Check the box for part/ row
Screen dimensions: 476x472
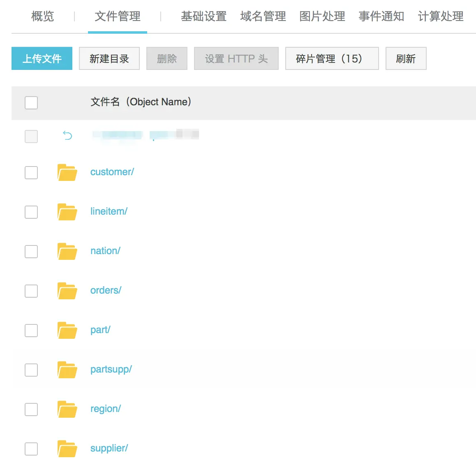point(31,331)
